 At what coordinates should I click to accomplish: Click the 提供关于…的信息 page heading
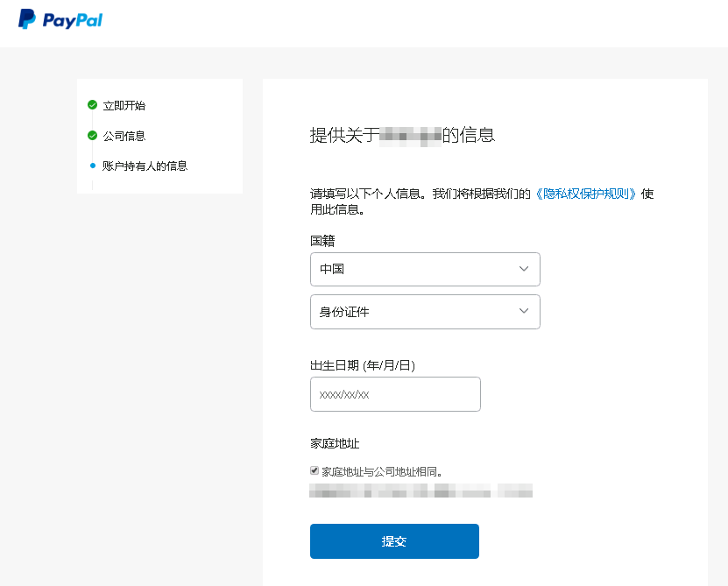coord(401,136)
